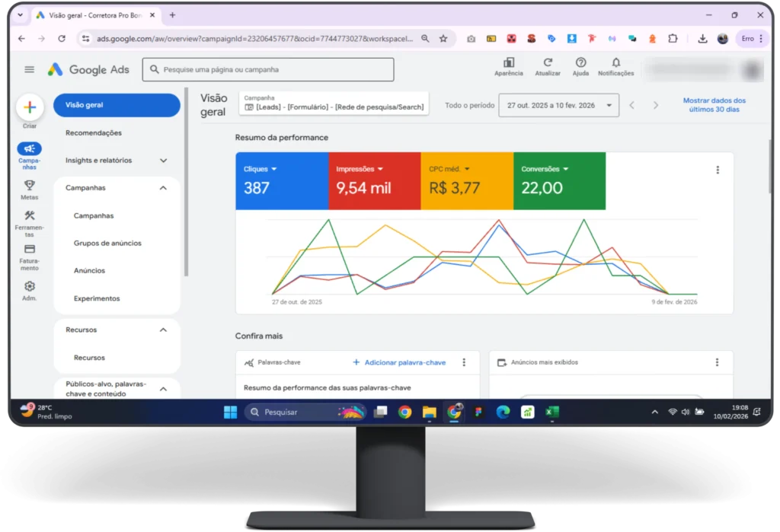Open the date range dropdown
This screenshot has height=532, width=780.
558,106
